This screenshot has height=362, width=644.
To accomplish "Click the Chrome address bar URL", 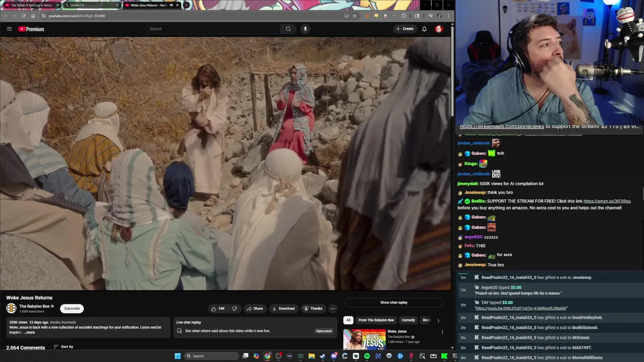I will point(77,16).
